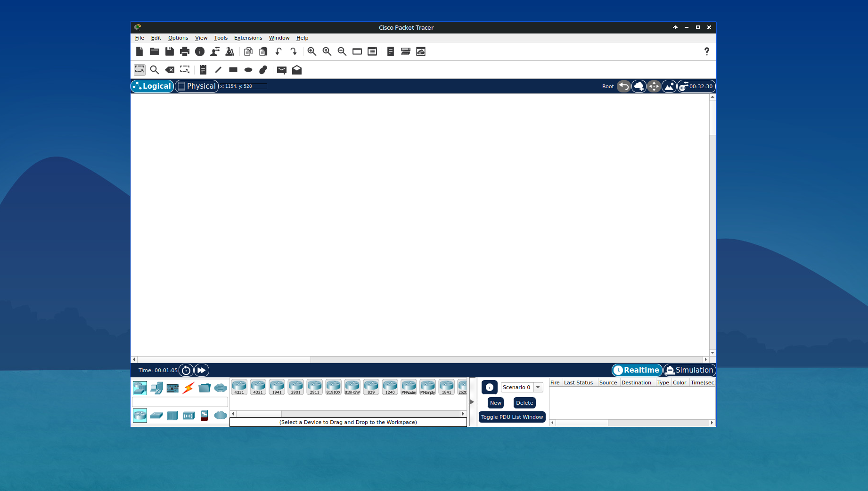The height and width of the screenshot is (491, 868).
Task: Undo the last action
Action: [x=278, y=51]
